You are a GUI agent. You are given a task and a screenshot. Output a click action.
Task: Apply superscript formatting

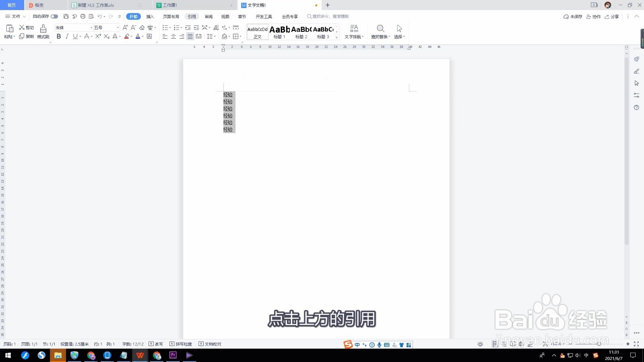pos(98,37)
